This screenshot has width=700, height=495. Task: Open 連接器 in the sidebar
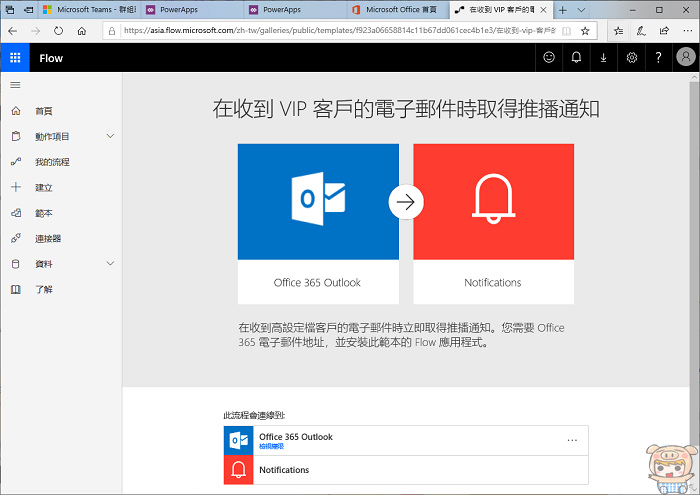48,239
